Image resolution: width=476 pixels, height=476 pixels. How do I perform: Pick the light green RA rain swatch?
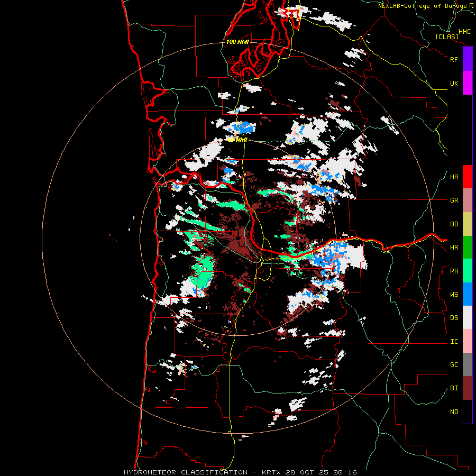467,271
